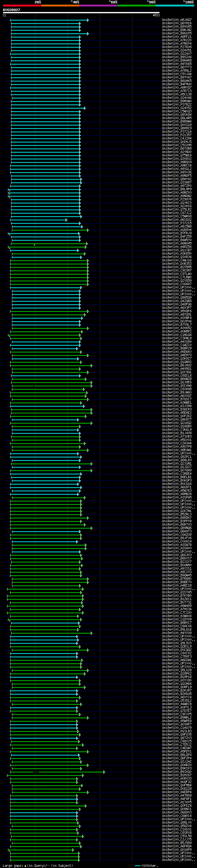Open the UniRef100_B9GUY5 hit label
Image resolution: width=197 pixels, height=868 pixels.
tap(177, 33)
